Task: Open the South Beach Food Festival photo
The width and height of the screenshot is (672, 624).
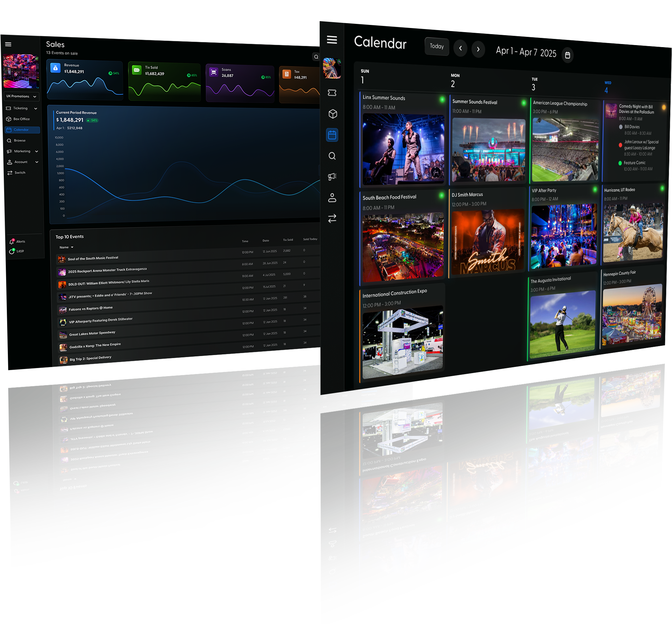Action: coord(403,247)
